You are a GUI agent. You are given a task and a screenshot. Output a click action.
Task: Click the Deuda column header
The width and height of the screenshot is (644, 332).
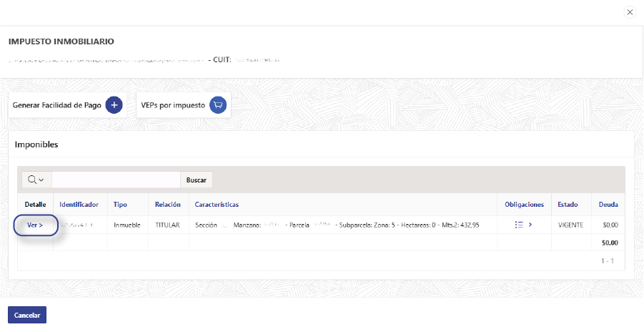pyautogui.click(x=608, y=205)
